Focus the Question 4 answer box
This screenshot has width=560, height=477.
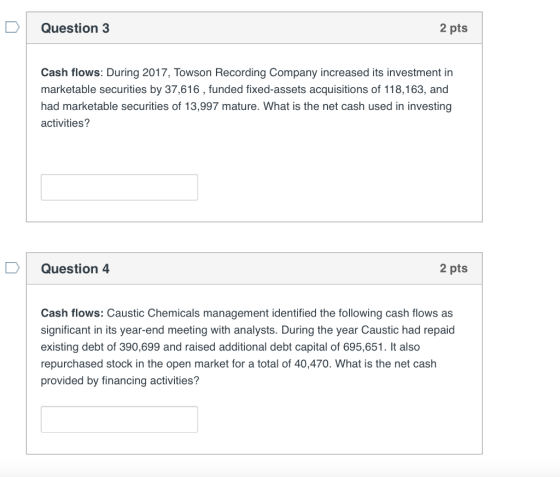point(119,419)
